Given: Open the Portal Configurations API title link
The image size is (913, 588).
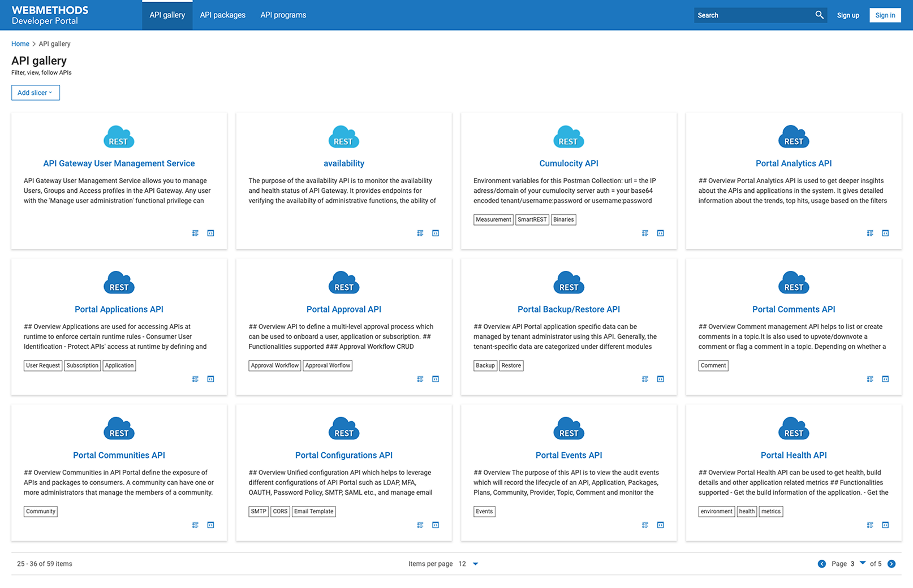Looking at the screenshot, I should [344, 455].
